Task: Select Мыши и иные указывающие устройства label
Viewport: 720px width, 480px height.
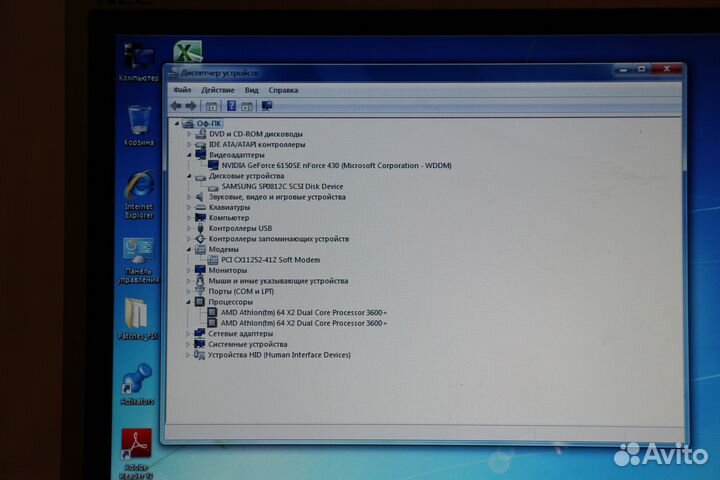Action: point(278,281)
